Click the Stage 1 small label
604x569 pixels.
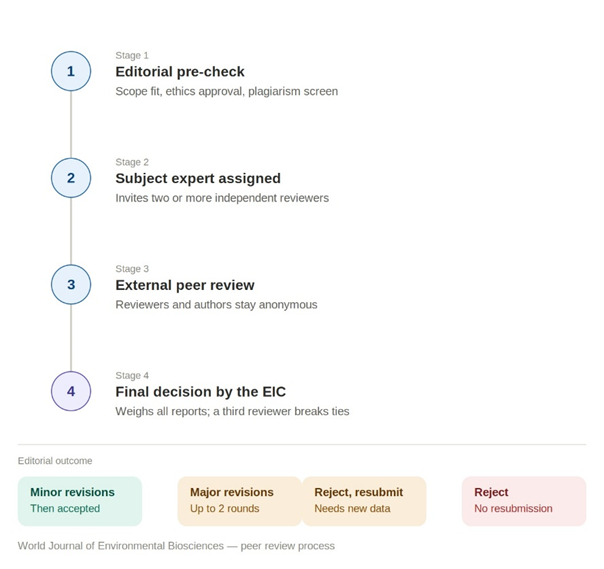tap(132, 55)
